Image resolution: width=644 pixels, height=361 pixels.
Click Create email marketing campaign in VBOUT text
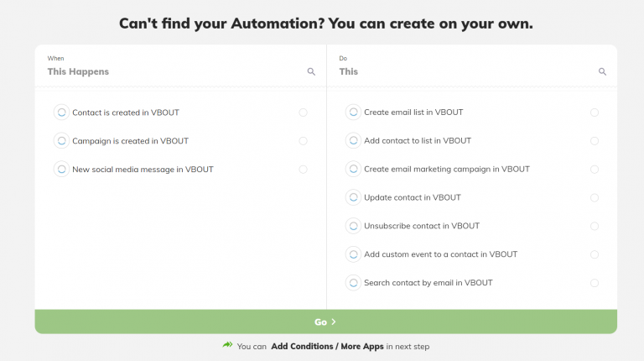[x=447, y=169]
